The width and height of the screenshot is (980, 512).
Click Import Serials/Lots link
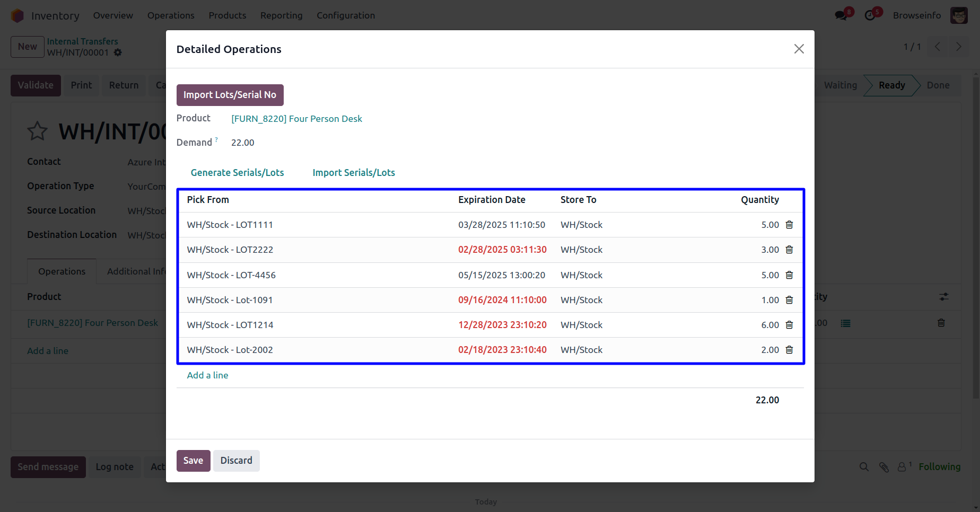pyautogui.click(x=354, y=173)
